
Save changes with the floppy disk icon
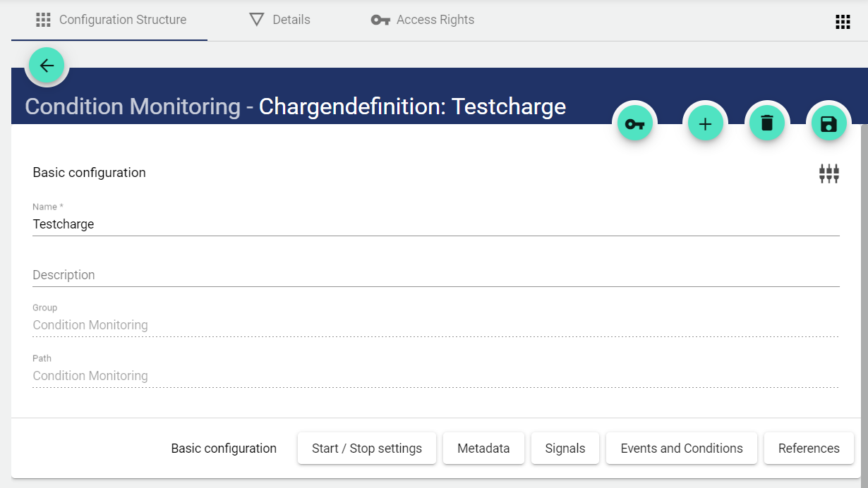828,124
